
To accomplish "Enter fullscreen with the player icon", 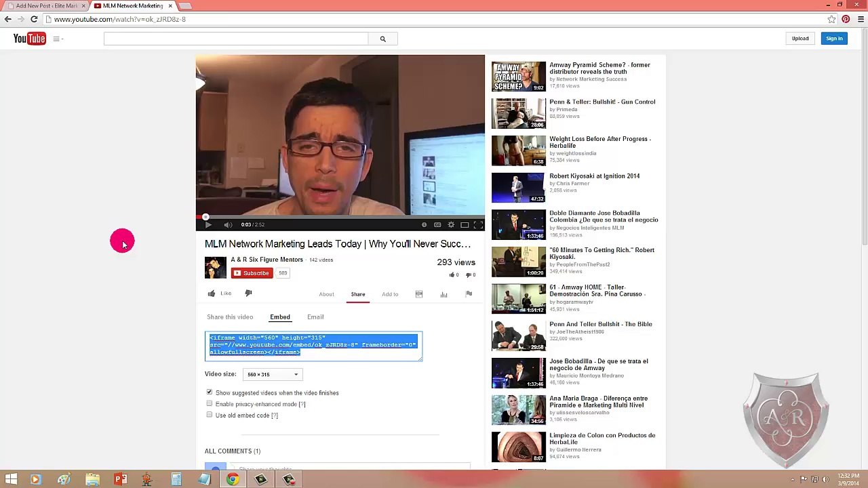I will pos(478,225).
